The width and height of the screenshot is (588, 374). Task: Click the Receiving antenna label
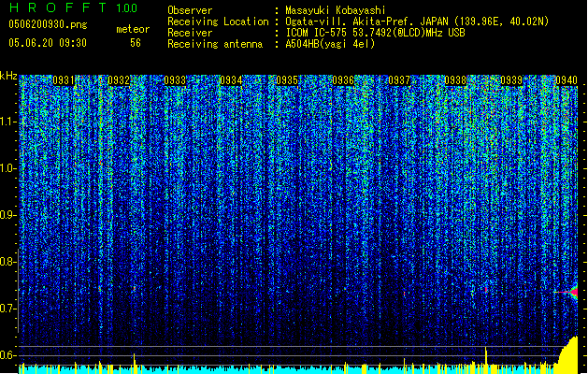(x=215, y=44)
